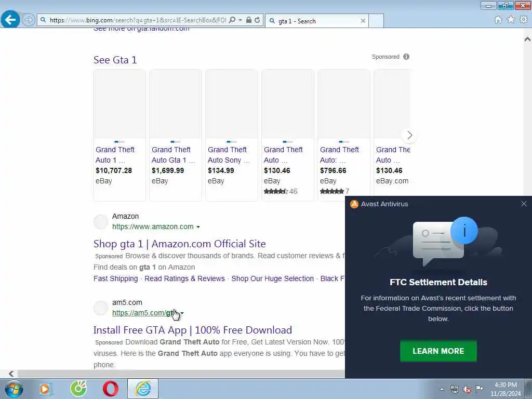Viewport: 532px width, 399px height.
Task: Expand the amazon.com URL dropdown arrow
Action: click(198, 227)
